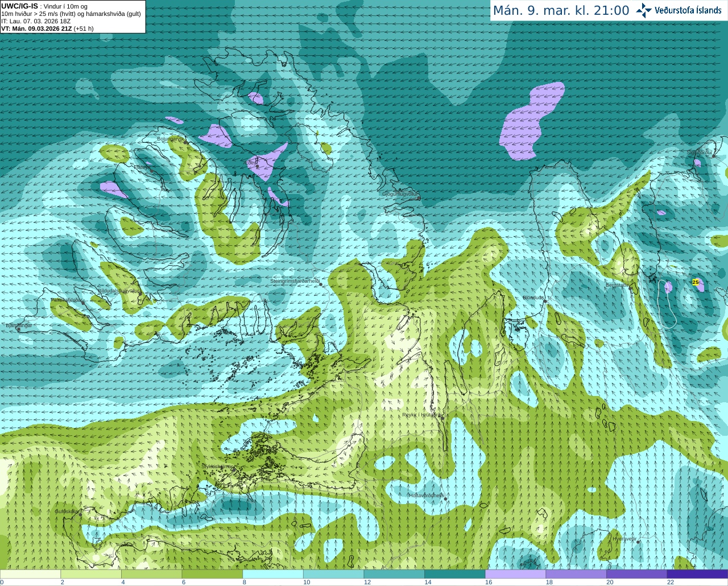This screenshot has width=728, height=586.
Task: Click the Gjögurflugvöllur station label
Action: tap(400, 194)
